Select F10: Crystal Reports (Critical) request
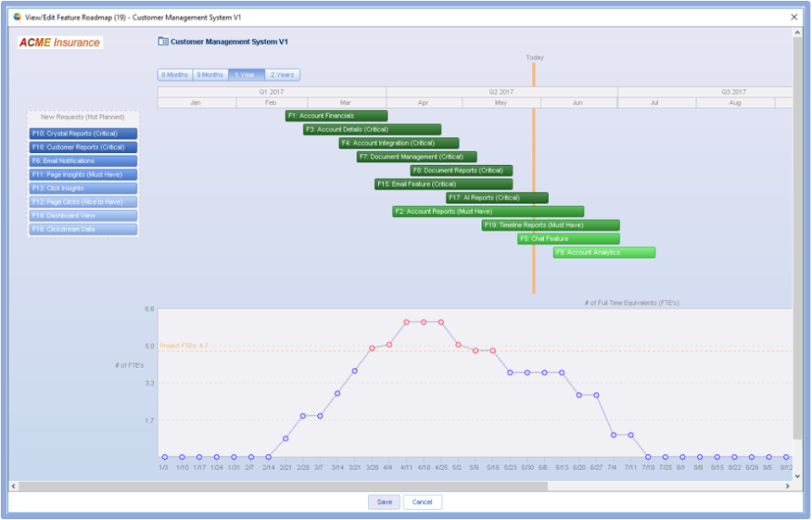The height and width of the screenshot is (520, 812). 84,134
